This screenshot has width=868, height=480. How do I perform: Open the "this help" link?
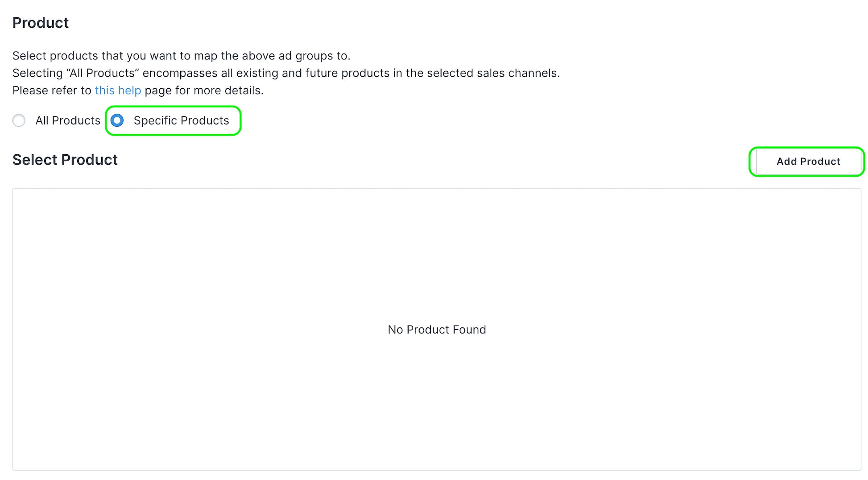[x=118, y=91]
